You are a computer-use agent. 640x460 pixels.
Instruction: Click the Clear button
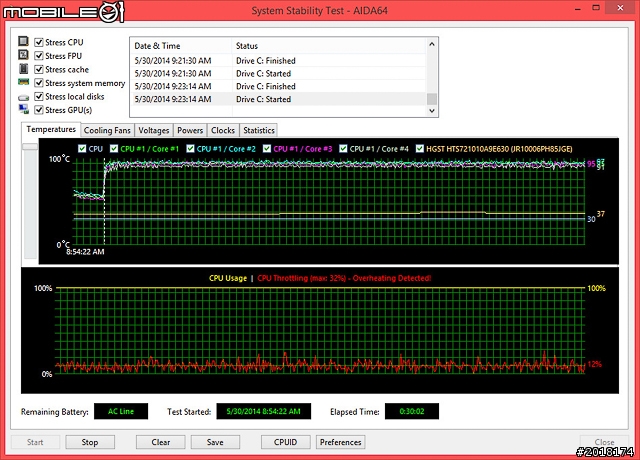[160, 442]
